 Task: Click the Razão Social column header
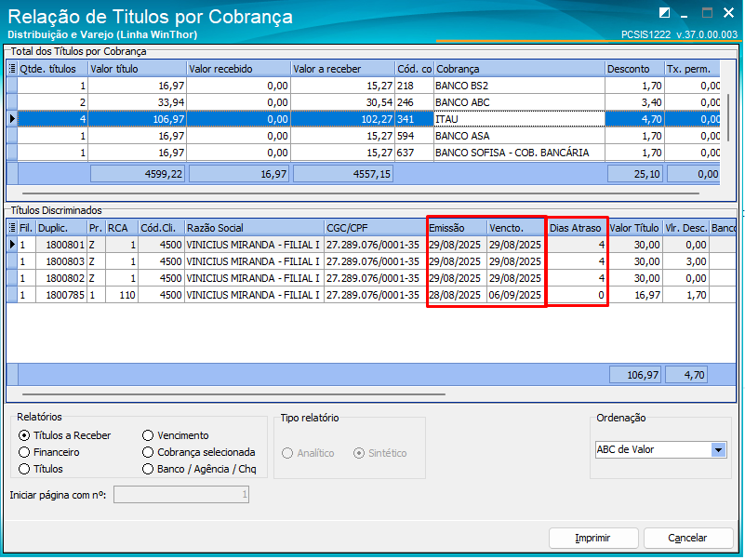(254, 228)
